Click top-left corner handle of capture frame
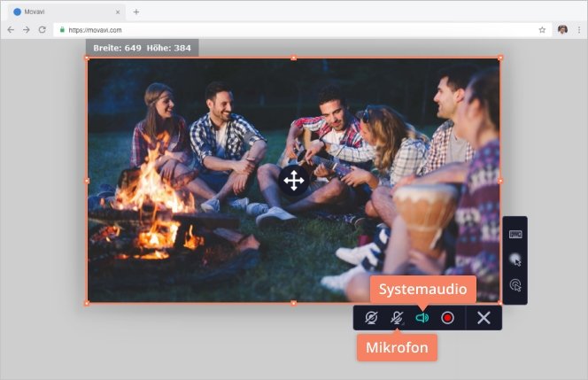The height and width of the screenshot is (380, 588). (87, 58)
